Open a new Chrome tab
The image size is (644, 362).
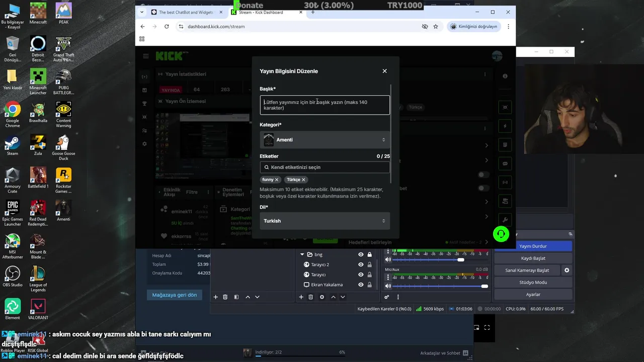point(313,12)
